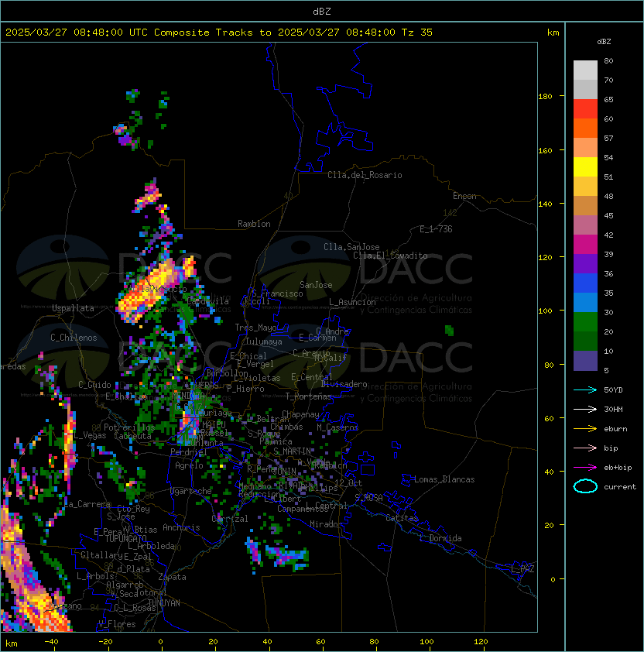Click the 'E_1-736' place label

(436, 229)
